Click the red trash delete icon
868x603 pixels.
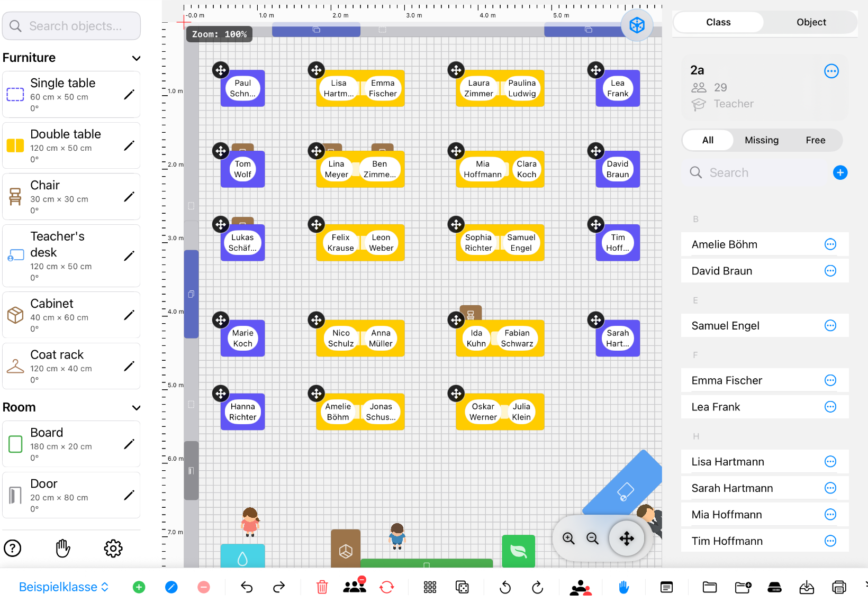click(x=322, y=587)
